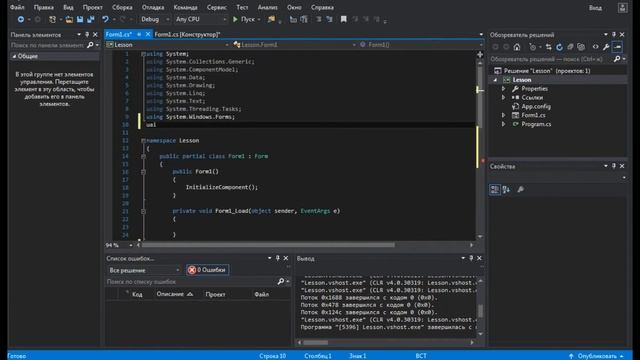The height and width of the screenshot is (360, 640).
Task: Click the Solution Explorer search magnifier
Action: click(x=617, y=59)
